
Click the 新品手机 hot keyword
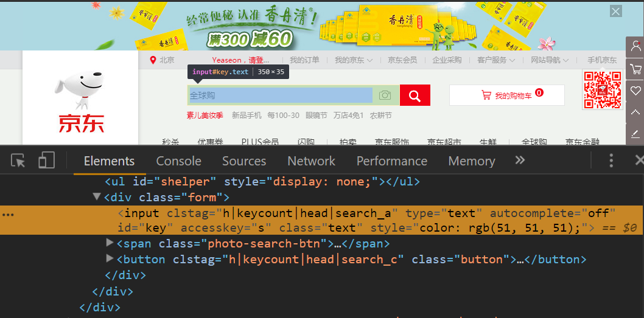(x=247, y=116)
